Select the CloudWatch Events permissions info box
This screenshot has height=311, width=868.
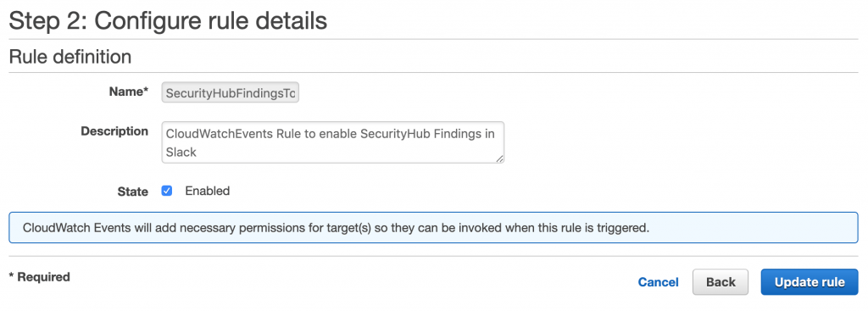pyautogui.click(x=433, y=227)
